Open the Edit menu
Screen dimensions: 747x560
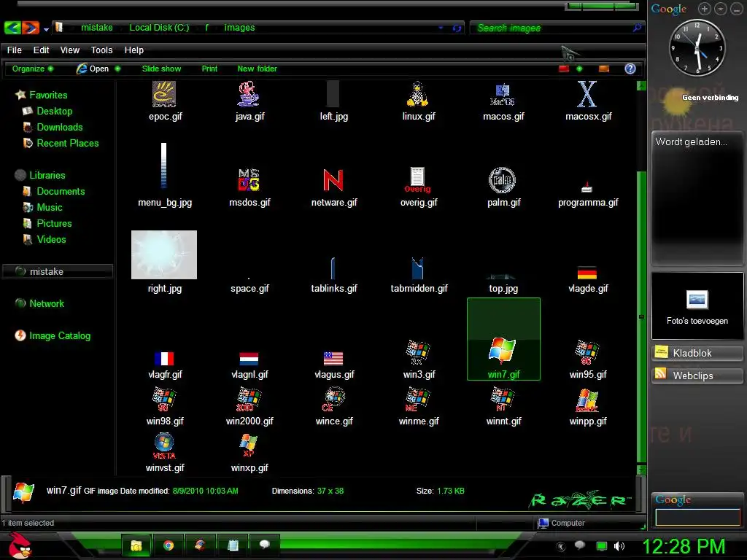coord(41,50)
